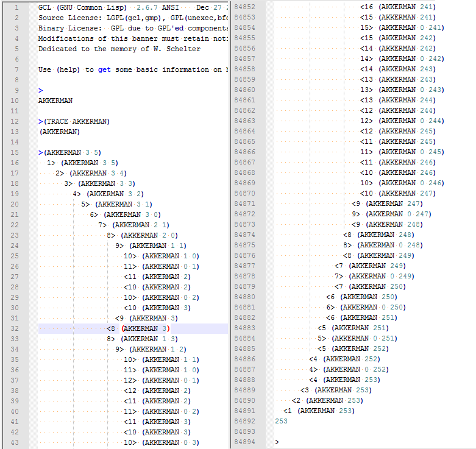476x449 pixels.
Task: Click line number 32 in the left gutter
Action: (15, 328)
